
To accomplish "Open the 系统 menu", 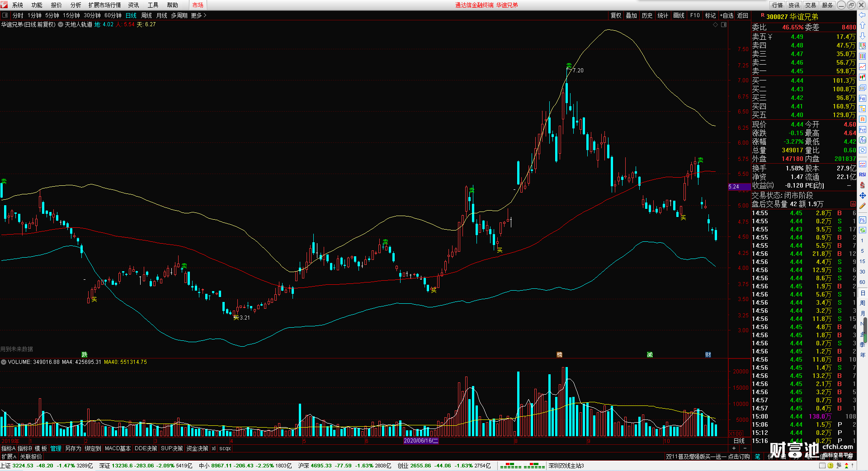I will (17, 5).
